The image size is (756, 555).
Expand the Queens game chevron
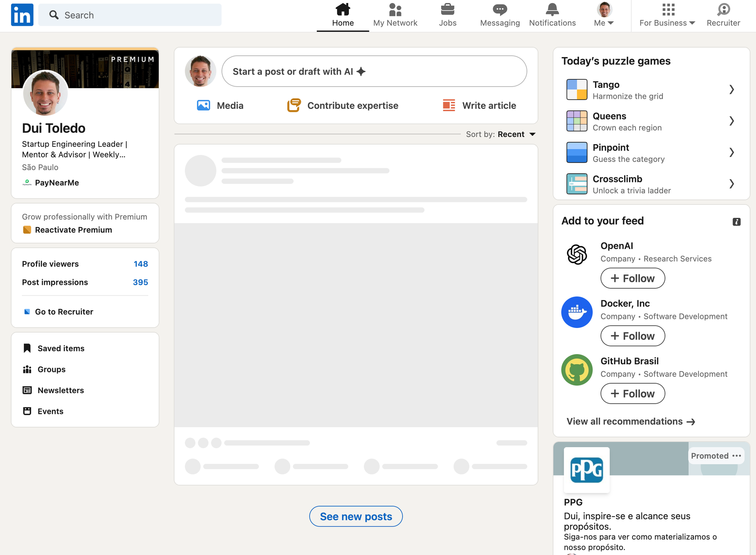coord(731,121)
